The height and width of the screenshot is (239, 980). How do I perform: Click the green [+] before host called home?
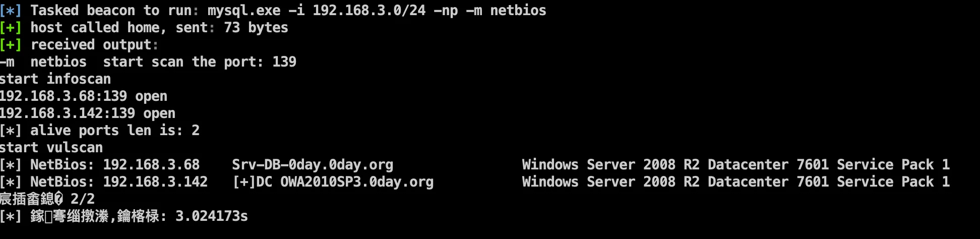11,28
